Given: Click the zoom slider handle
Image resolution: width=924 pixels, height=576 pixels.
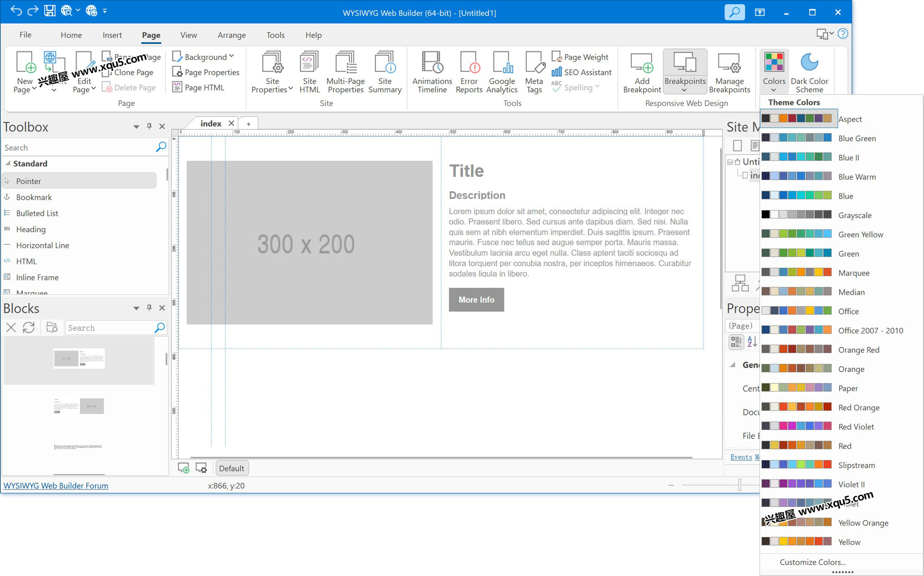Looking at the screenshot, I should click(740, 485).
